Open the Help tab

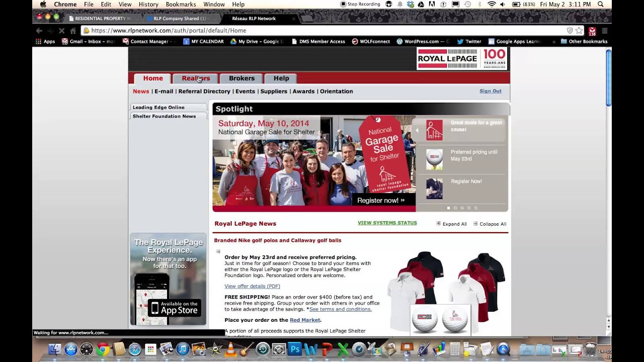[281, 78]
